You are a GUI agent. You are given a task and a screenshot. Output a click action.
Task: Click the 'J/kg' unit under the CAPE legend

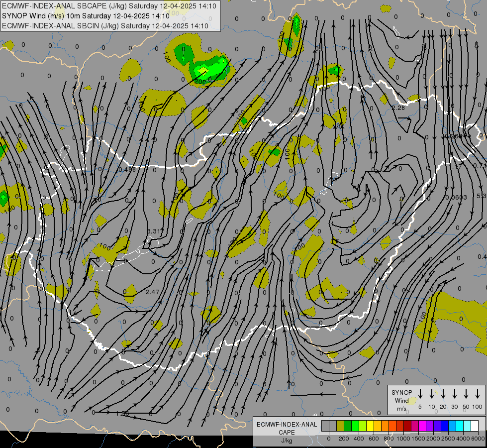pyautogui.click(x=287, y=441)
